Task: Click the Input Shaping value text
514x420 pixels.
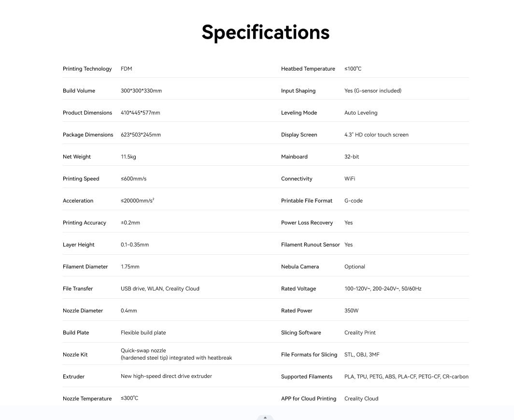Action: 373,90
